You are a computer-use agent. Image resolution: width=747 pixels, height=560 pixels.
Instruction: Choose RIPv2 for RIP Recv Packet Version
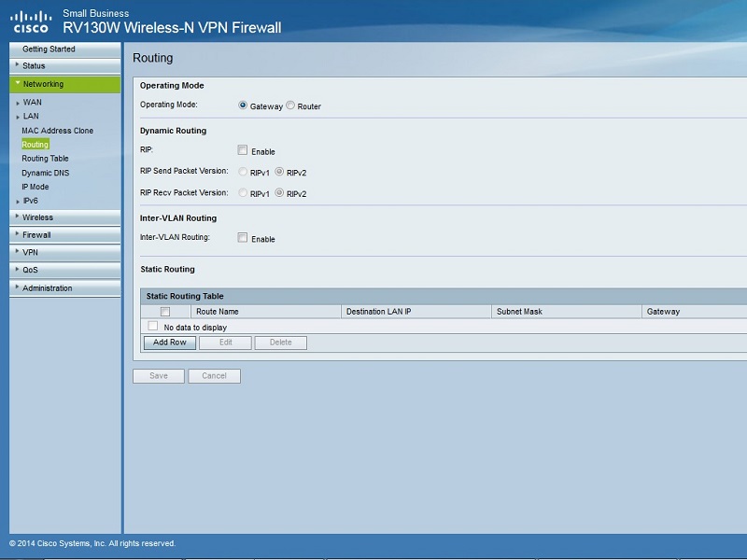[x=279, y=193]
